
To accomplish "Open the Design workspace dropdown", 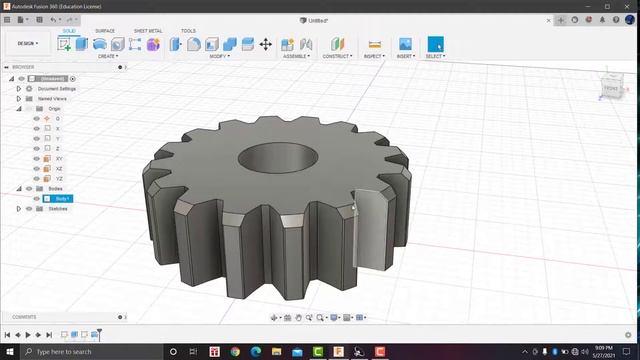I will 28,43.
